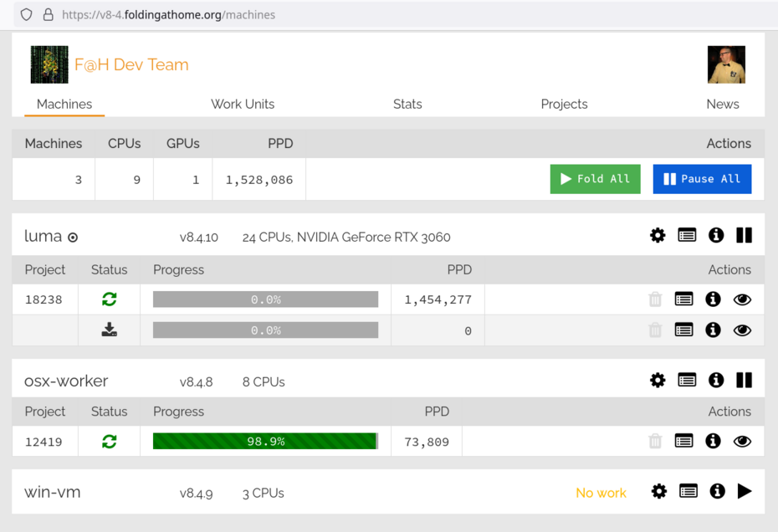Click luma downloading row progress bar
Screen dimensions: 778x532
[265, 330]
